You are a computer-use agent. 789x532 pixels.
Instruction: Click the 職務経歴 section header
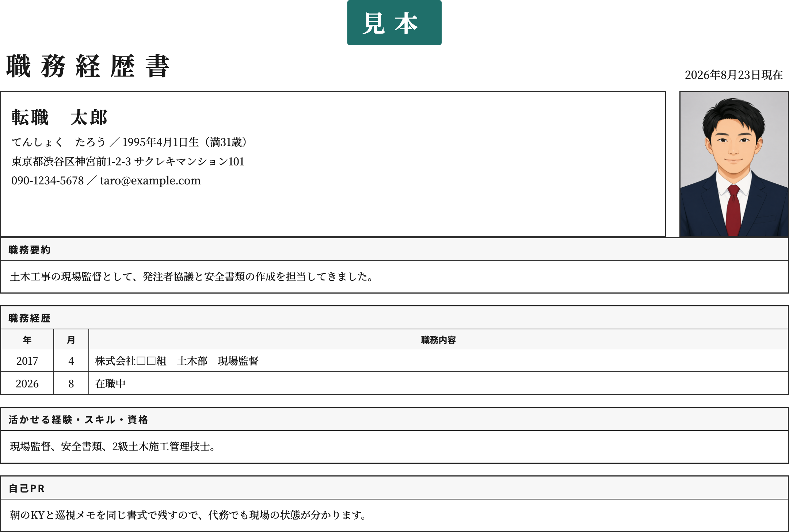[394, 318]
